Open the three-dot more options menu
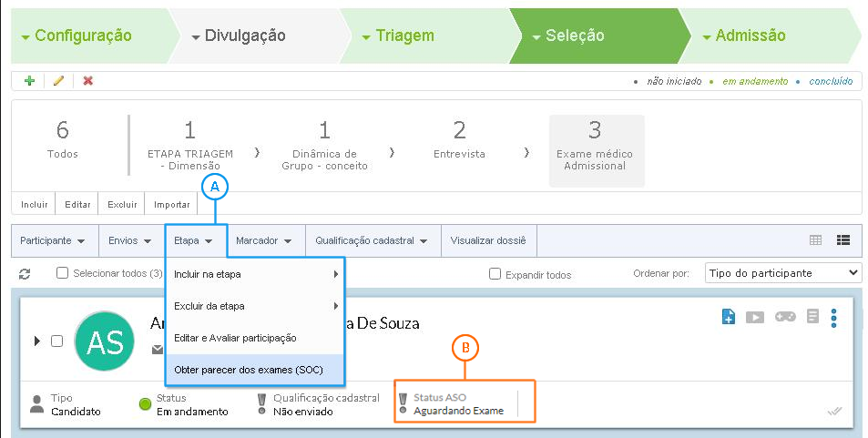 pyautogui.click(x=833, y=318)
